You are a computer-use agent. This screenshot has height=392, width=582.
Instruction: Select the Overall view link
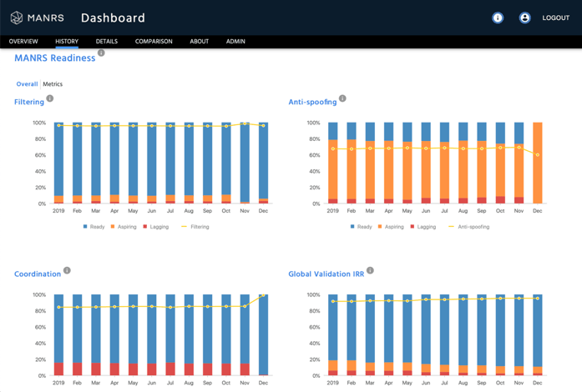point(27,84)
